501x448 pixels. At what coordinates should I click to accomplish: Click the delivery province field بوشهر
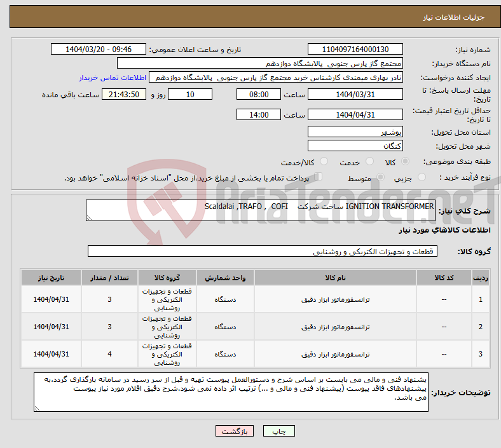[355, 132]
